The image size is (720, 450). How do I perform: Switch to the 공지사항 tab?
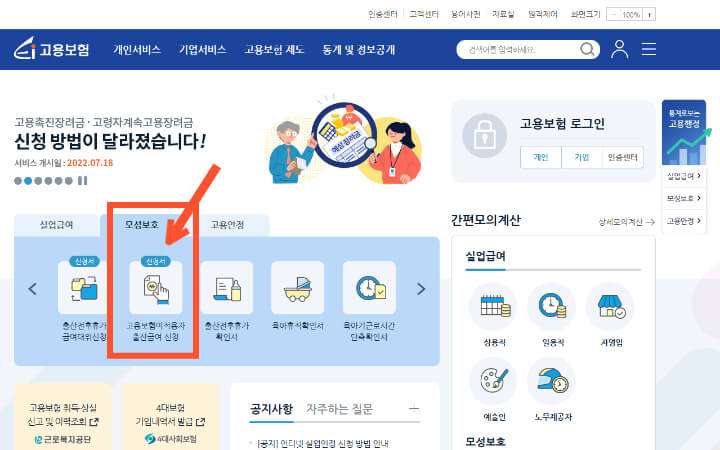click(271, 409)
